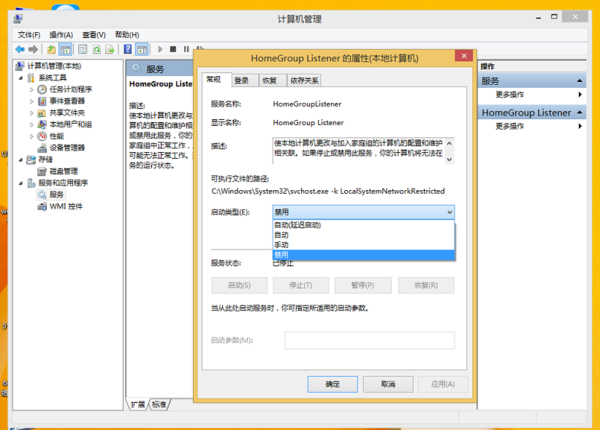Open Help via blue question-mark icon
The width and height of the screenshot is (600, 430).
click(128, 49)
